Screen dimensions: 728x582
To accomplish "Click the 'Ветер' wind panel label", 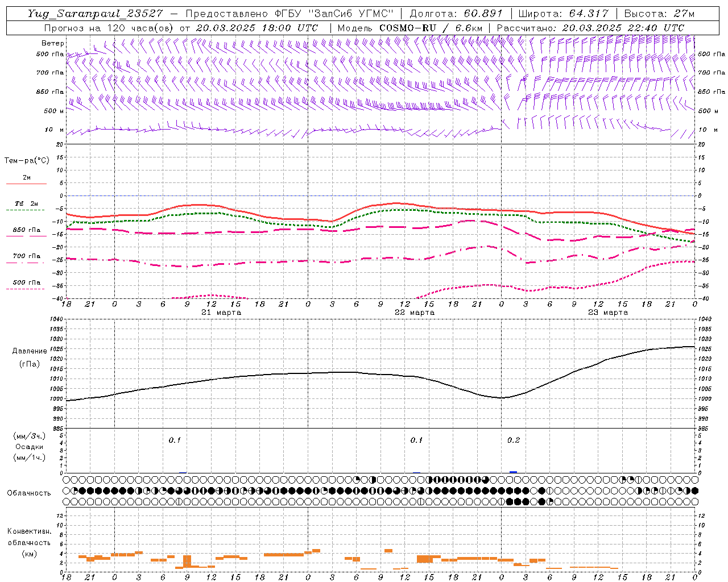I will coord(53,43).
